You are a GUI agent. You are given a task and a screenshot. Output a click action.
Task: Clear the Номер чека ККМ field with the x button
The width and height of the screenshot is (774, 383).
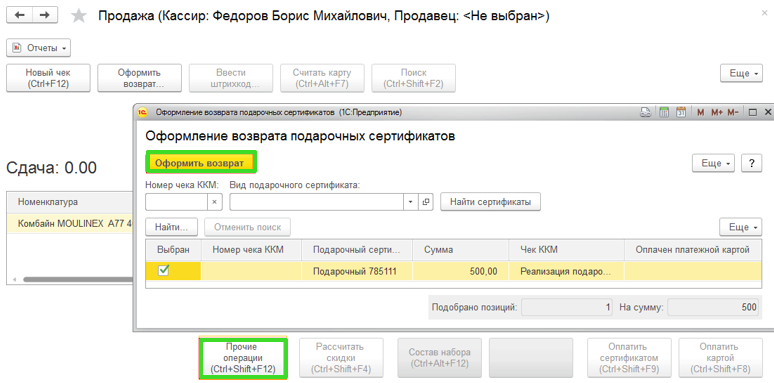point(215,202)
